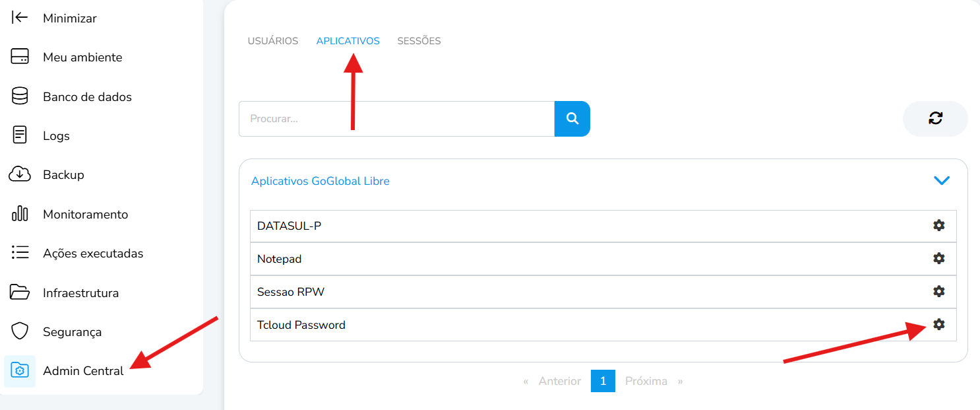Screen dimensions: 980x410
Task: Switch to the USUÁRIOS tab
Action: (x=273, y=41)
